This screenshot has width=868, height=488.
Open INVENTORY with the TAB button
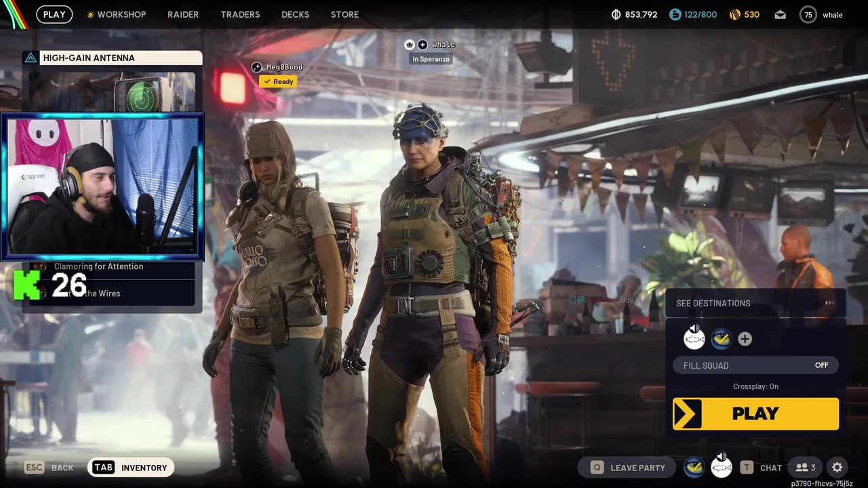(131, 468)
